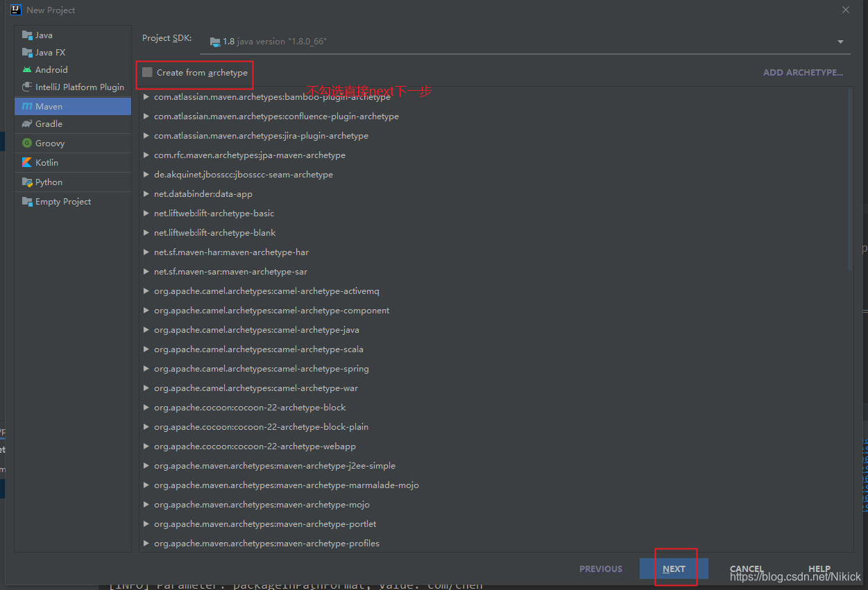The image size is (868, 590).
Task: Click the CANCEL button
Action: (x=747, y=569)
